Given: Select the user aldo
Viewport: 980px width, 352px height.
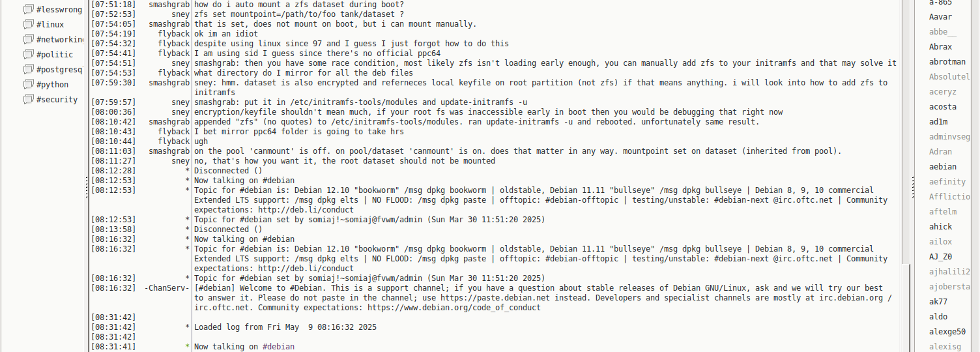Looking at the screenshot, I should [x=938, y=317].
